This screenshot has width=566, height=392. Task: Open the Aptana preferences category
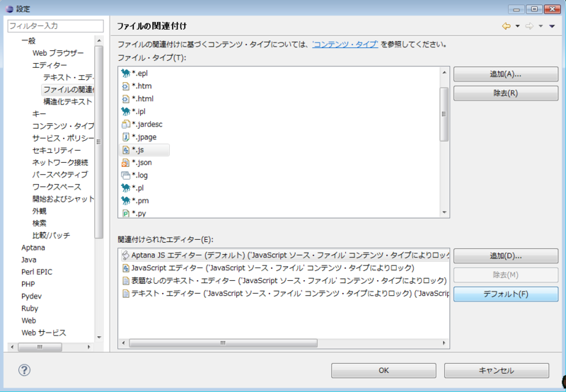click(x=33, y=248)
